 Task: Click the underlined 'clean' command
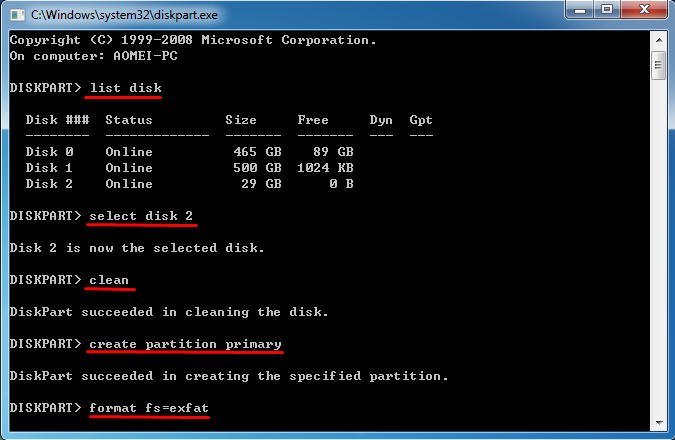click(x=109, y=280)
